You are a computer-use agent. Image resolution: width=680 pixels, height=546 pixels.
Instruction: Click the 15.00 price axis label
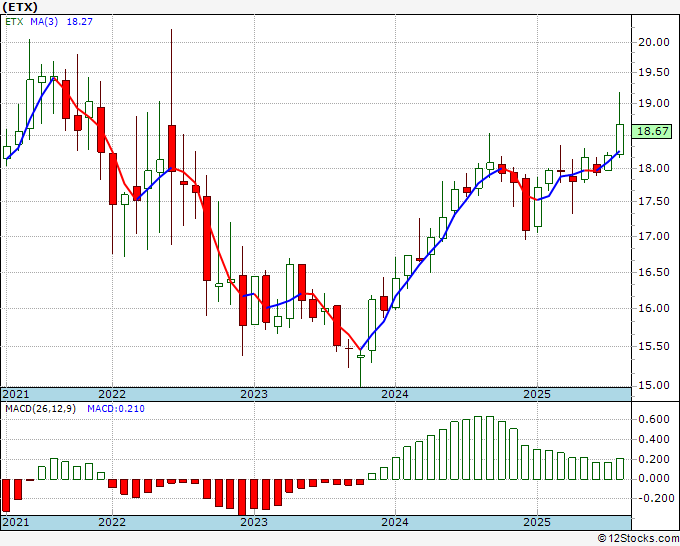(654, 385)
